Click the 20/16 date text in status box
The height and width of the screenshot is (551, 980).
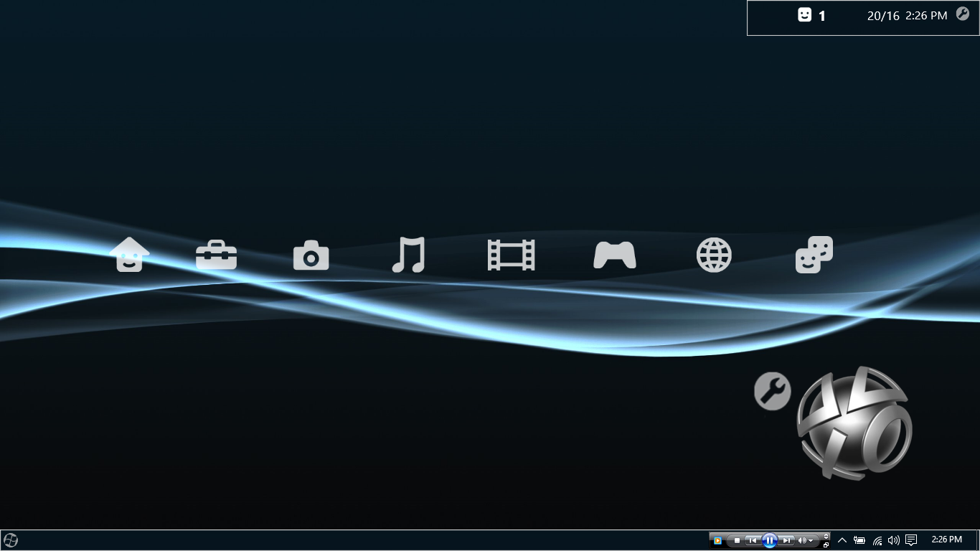pos(883,16)
